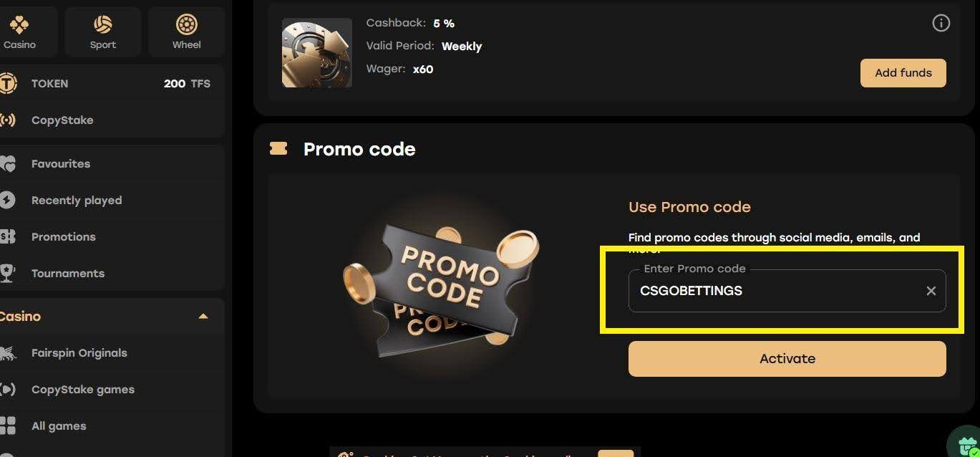Open the Wheel icon
The height and width of the screenshot is (457, 980).
187,25
